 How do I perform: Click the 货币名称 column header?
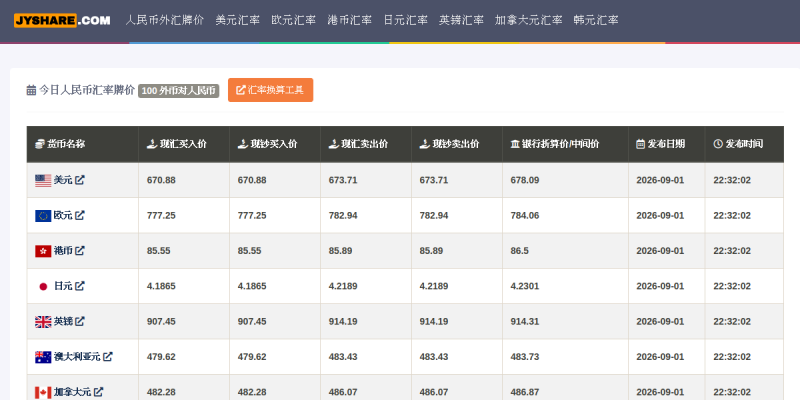[x=83, y=144]
